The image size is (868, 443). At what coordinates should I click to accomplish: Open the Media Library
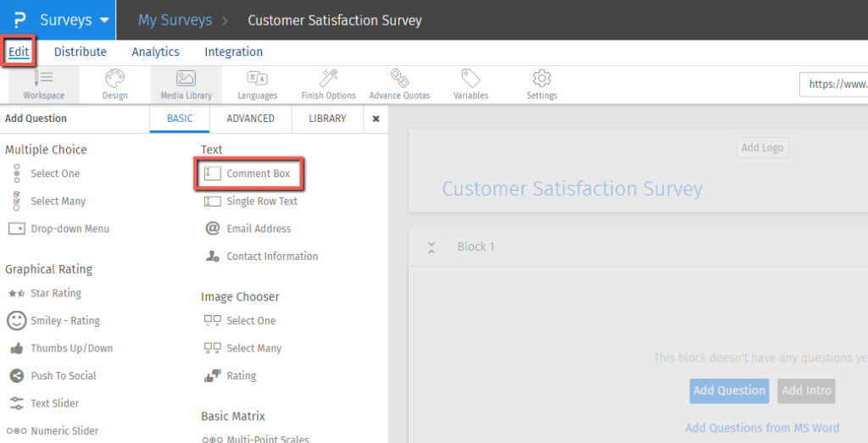186,84
